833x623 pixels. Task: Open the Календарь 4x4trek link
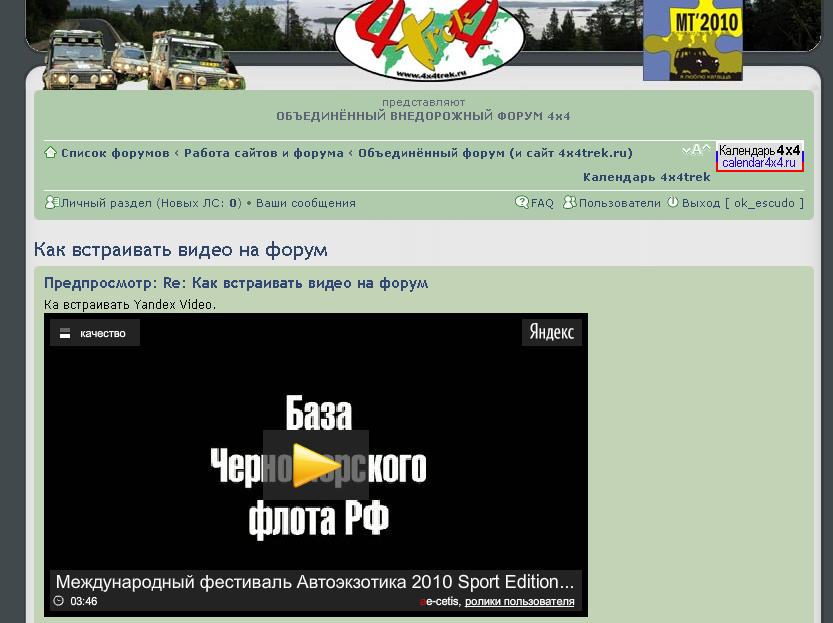(646, 177)
